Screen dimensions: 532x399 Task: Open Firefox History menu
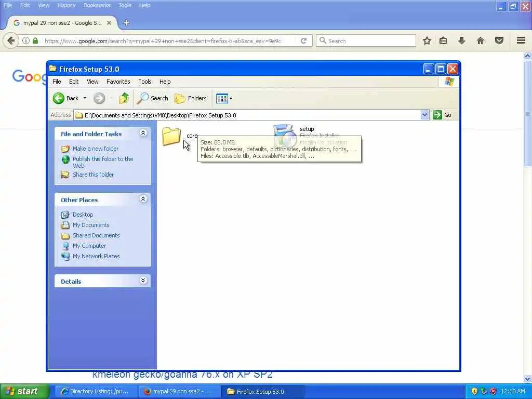click(x=66, y=5)
